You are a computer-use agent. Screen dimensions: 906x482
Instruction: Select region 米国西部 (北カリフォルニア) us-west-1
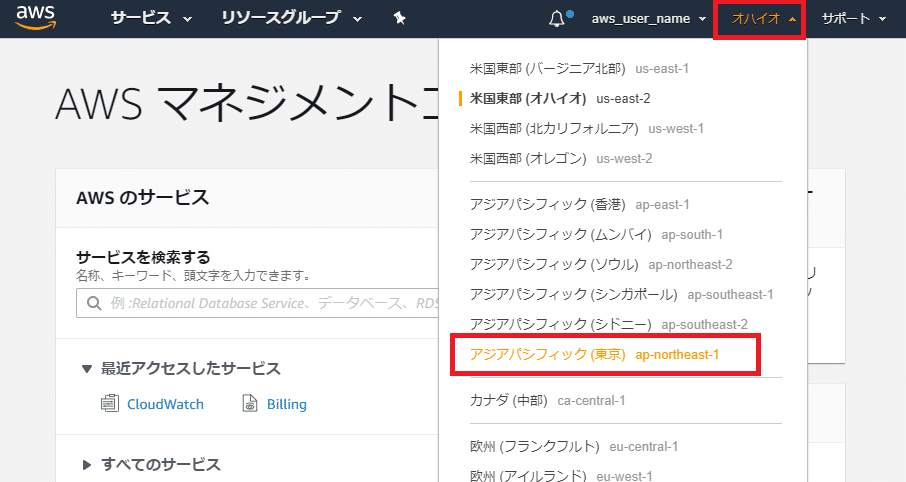(586, 128)
